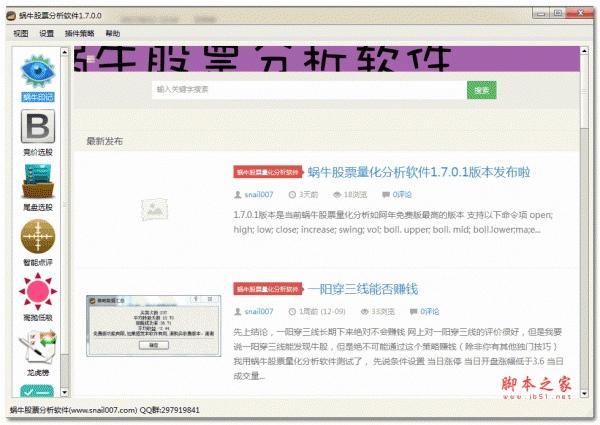This screenshot has width=600, height=425.
Task: Open the 视图 menu
Action: click(x=21, y=34)
